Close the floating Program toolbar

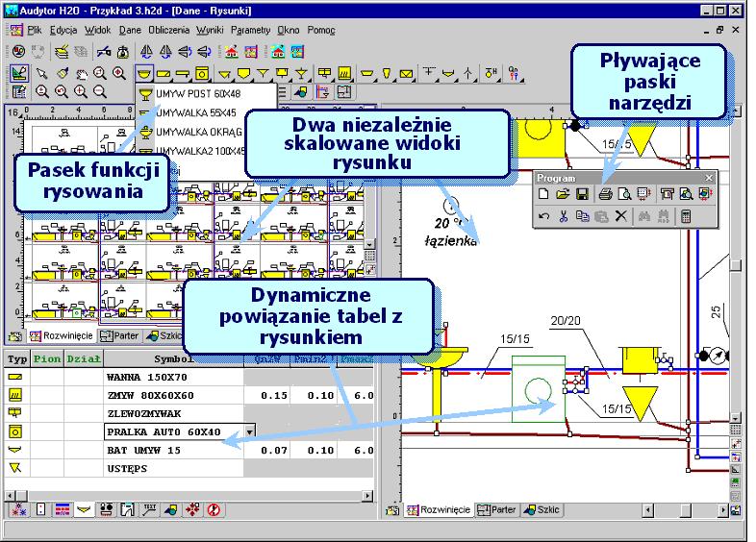pyautogui.click(x=709, y=178)
